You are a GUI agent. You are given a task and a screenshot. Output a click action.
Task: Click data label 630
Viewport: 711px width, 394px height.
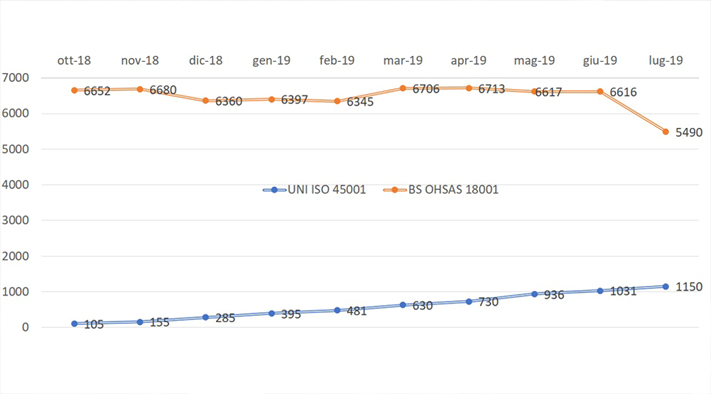pyautogui.click(x=423, y=306)
